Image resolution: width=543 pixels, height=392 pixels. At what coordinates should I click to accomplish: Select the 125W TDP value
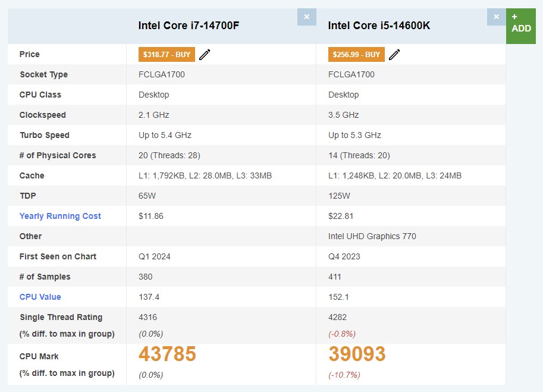tap(339, 196)
